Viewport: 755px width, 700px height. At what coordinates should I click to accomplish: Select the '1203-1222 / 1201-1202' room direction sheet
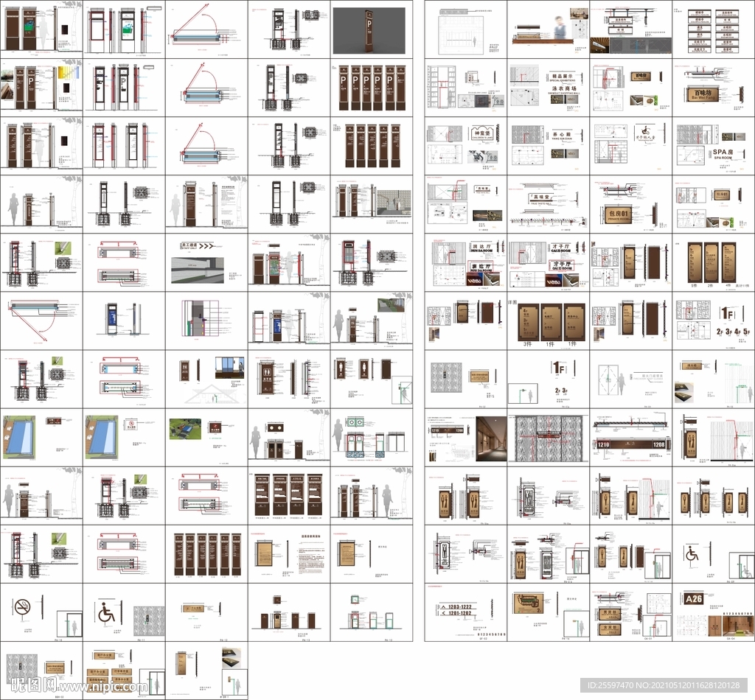click(466, 612)
